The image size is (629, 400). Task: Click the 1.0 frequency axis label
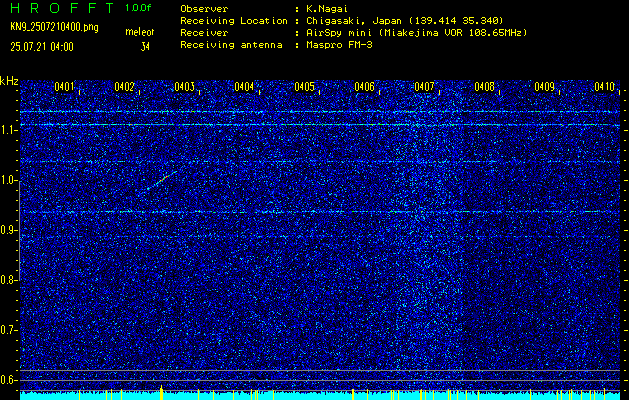(x=8, y=181)
